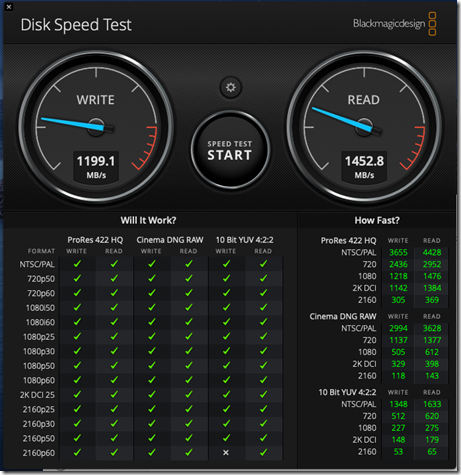The width and height of the screenshot is (461, 475).
Task: Close the Disk Speed Test window
Action: [x=9, y=7]
